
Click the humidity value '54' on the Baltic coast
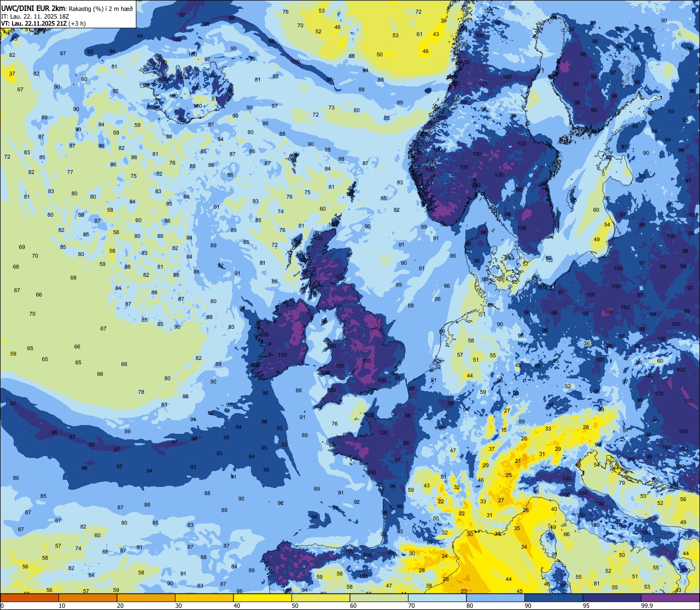click(x=607, y=225)
